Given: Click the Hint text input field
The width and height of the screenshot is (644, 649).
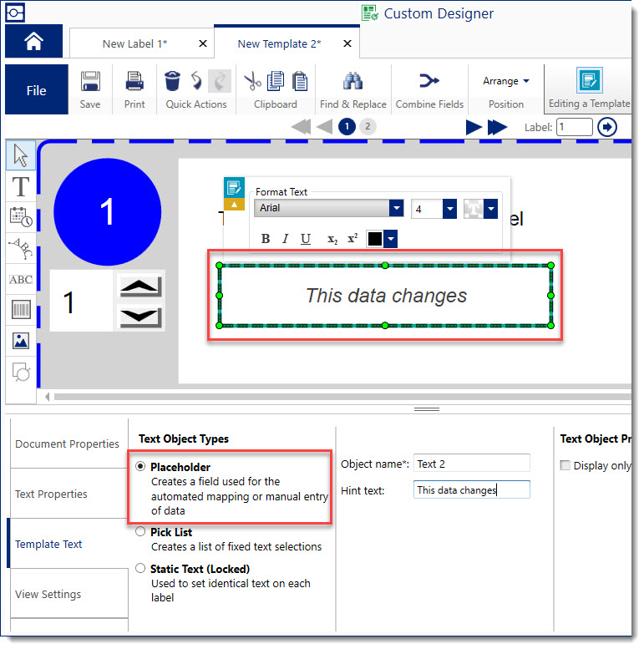Looking at the screenshot, I should point(471,490).
